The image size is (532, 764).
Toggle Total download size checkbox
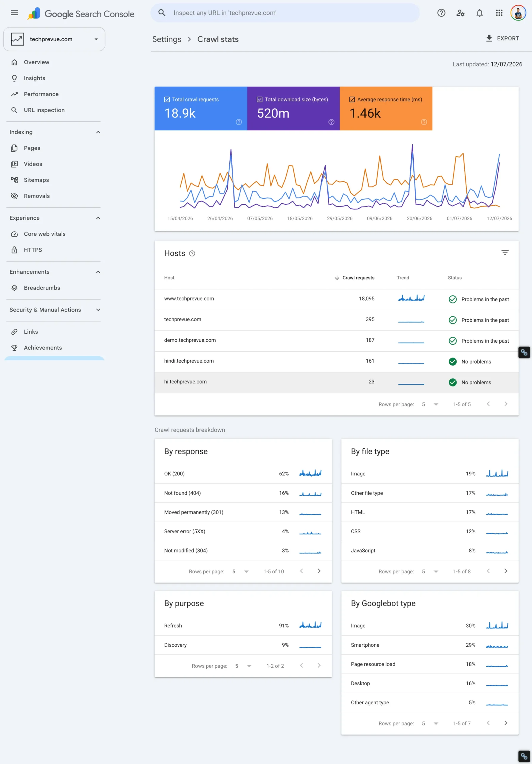(x=260, y=99)
